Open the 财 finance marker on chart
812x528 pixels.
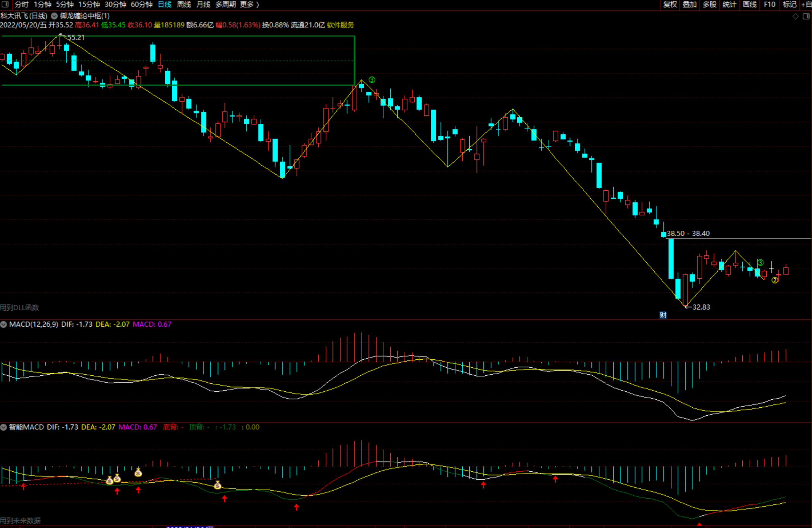[663, 315]
